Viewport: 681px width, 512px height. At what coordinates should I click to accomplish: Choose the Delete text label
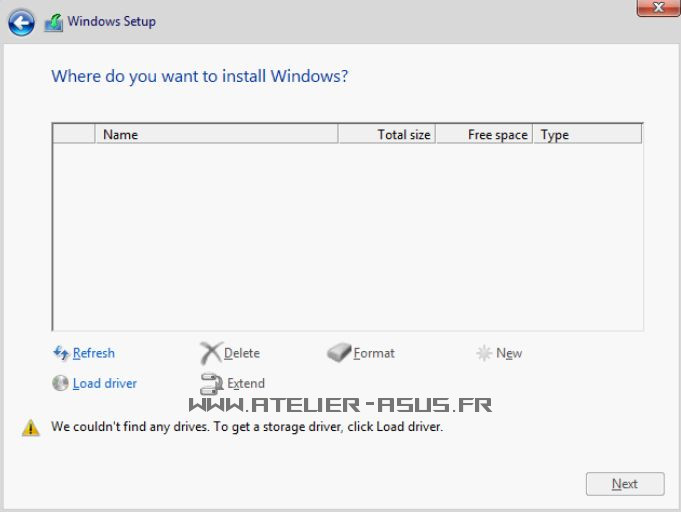point(242,353)
